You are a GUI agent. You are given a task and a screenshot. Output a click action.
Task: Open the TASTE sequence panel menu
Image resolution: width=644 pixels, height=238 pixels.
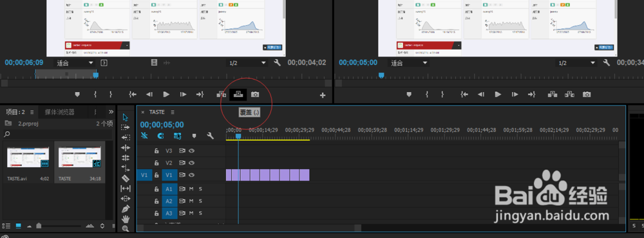(x=173, y=112)
